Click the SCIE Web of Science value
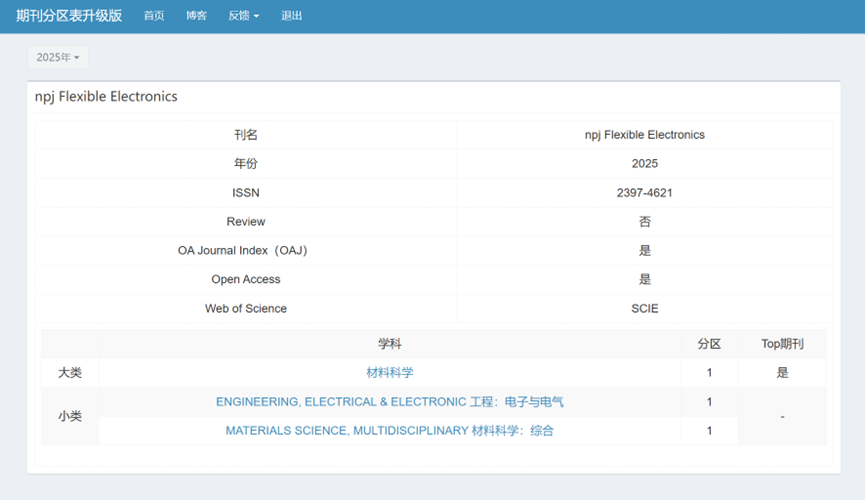The height and width of the screenshot is (500, 865). (x=644, y=309)
